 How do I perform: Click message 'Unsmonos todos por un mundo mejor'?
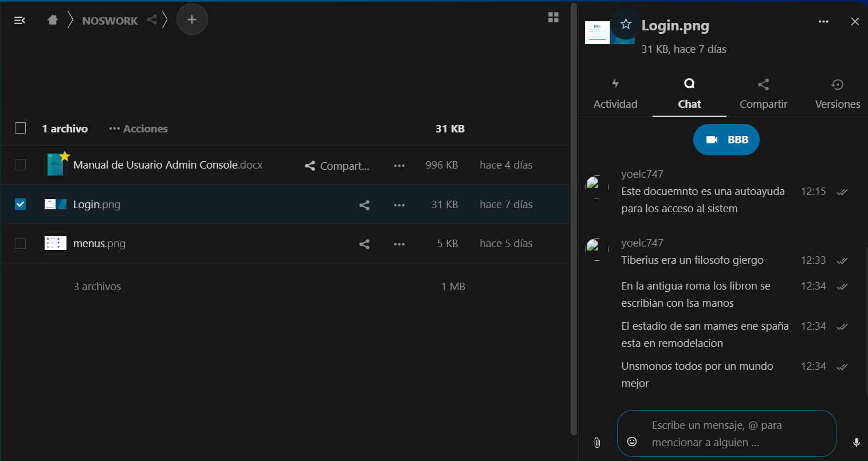[x=697, y=374]
